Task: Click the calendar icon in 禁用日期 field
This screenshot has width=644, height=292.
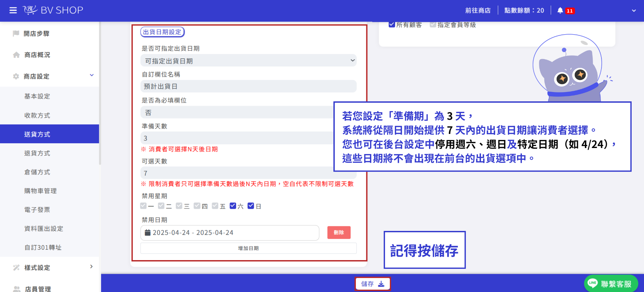Action: pos(148,232)
